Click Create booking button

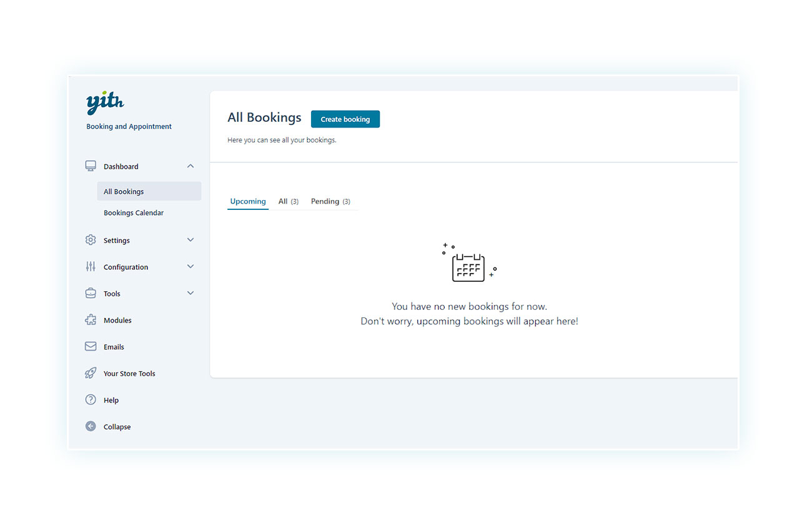coord(345,119)
